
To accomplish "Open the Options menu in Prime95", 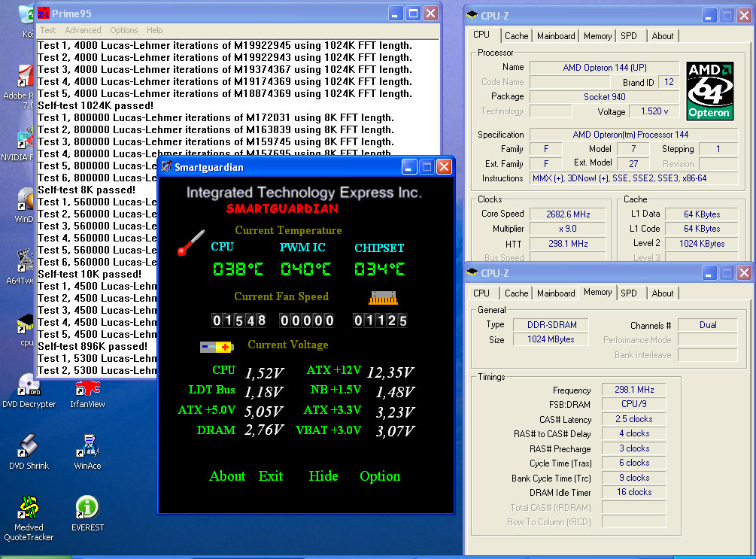I will (125, 30).
